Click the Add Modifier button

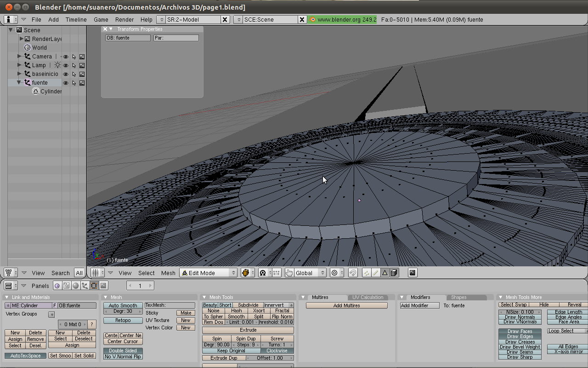419,305
